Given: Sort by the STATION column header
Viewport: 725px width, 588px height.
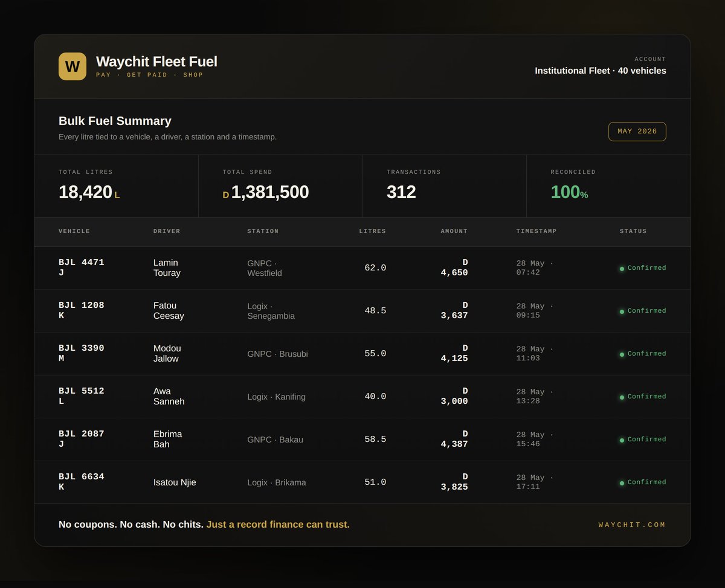Looking at the screenshot, I should [x=263, y=231].
